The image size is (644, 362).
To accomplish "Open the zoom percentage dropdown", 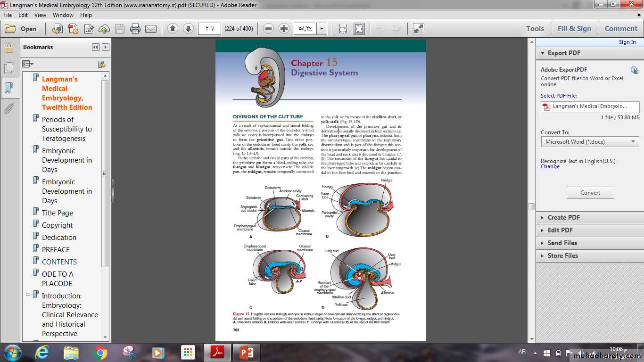I will (x=322, y=29).
